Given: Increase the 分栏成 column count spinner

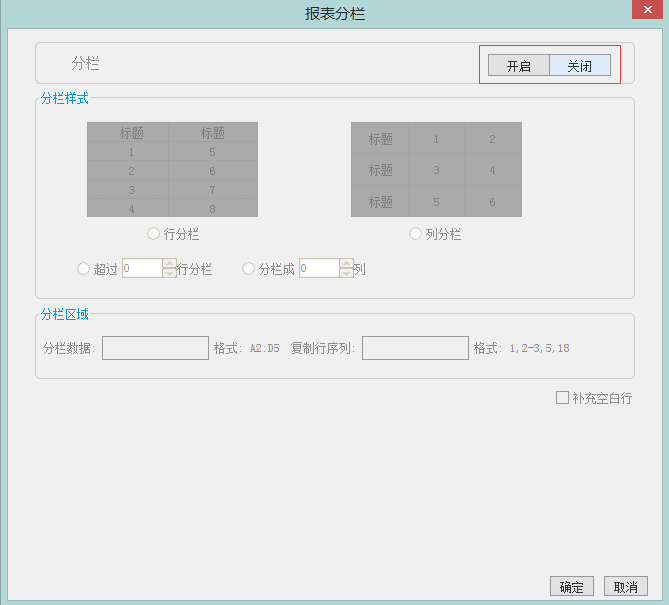Looking at the screenshot, I should (x=346, y=263).
